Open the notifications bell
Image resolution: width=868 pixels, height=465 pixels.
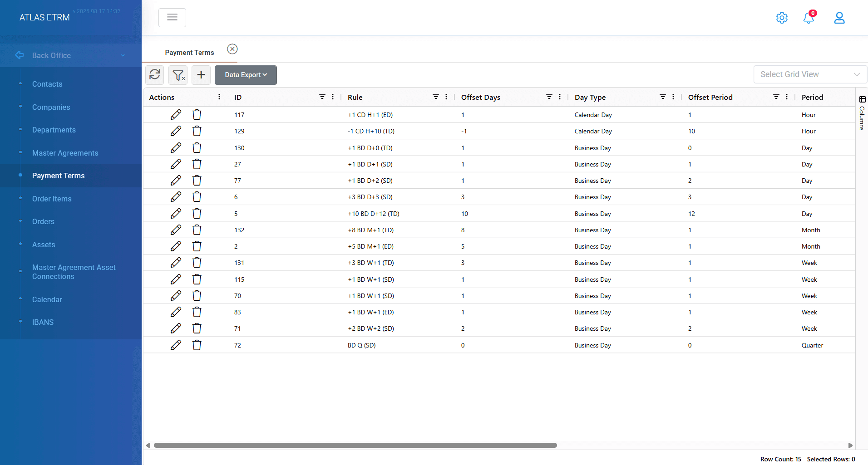click(x=809, y=18)
